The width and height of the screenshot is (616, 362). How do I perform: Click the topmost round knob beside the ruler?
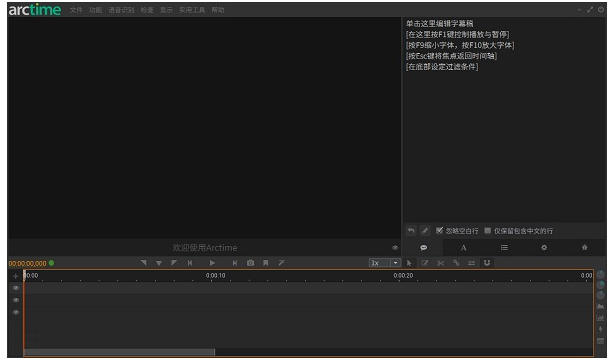click(601, 274)
